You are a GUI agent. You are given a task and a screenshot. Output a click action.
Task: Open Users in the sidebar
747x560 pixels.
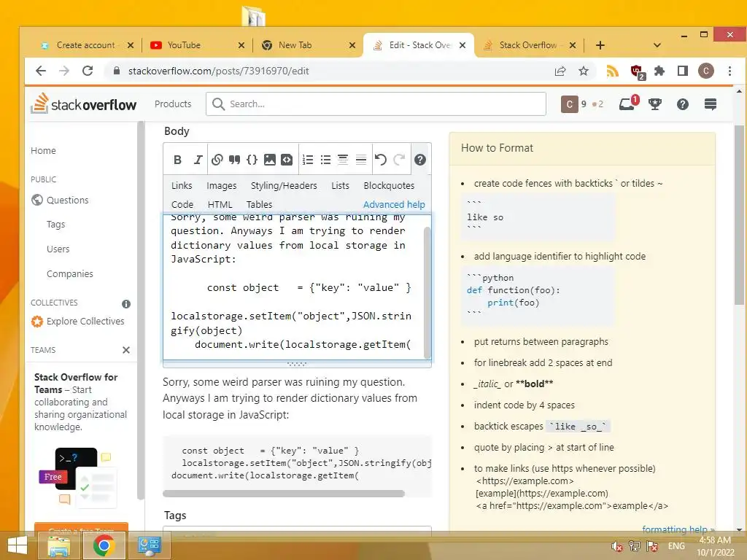(58, 249)
